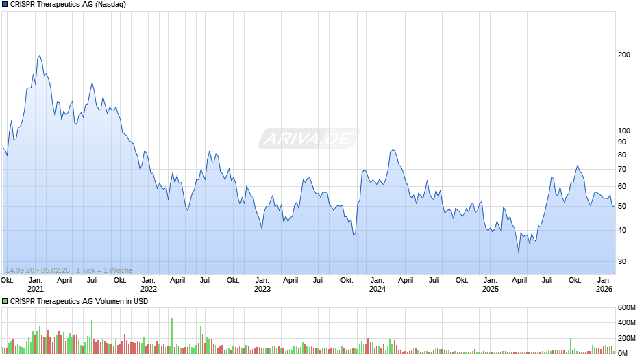Click the 600M volume axis label
The image size is (644, 360).
point(627,308)
